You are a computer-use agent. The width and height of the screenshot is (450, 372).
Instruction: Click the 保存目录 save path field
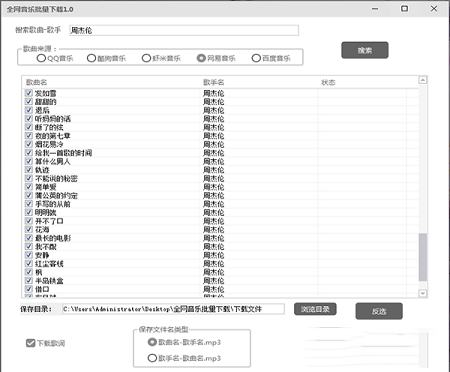tap(173, 309)
